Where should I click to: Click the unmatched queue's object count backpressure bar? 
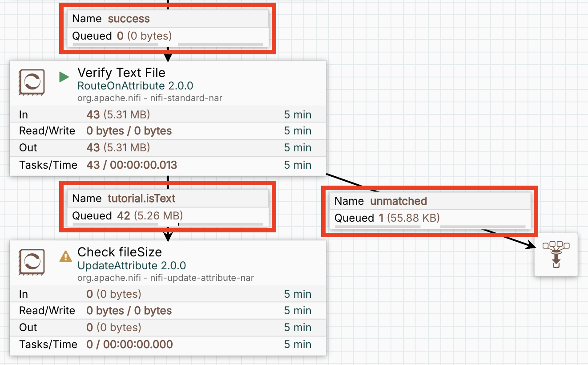377,227
